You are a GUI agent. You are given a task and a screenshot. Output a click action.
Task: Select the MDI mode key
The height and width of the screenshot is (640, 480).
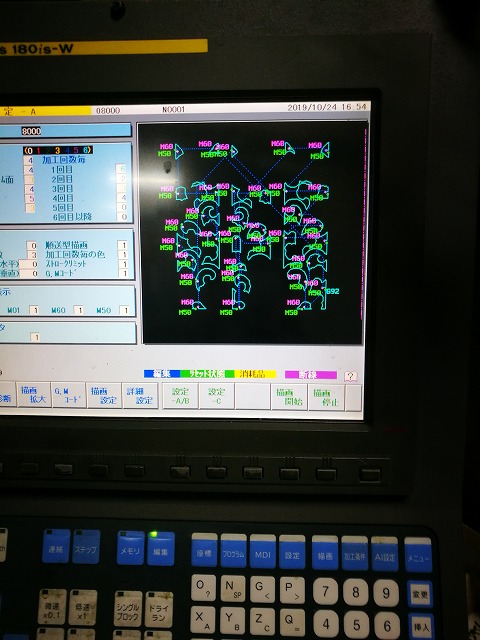point(262,551)
